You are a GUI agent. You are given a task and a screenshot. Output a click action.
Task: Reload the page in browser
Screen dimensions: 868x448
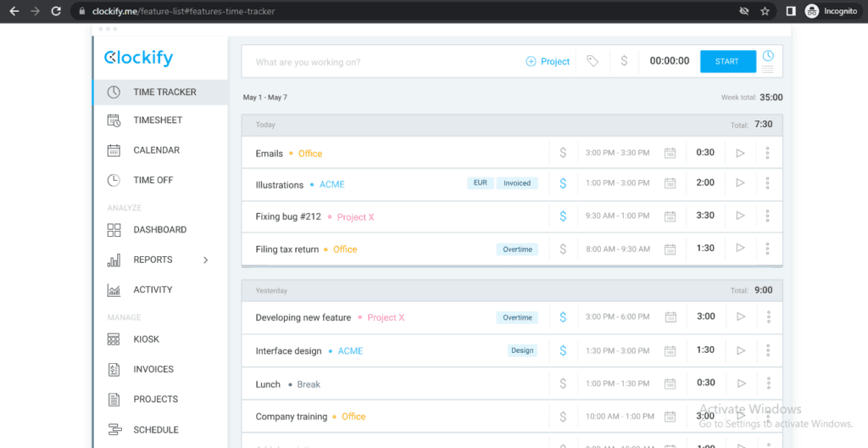[x=56, y=11]
